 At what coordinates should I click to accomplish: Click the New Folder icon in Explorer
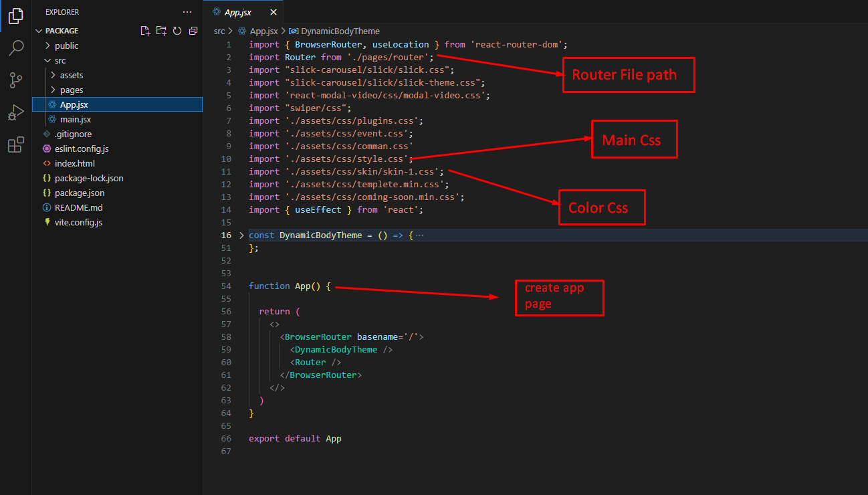(161, 31)
